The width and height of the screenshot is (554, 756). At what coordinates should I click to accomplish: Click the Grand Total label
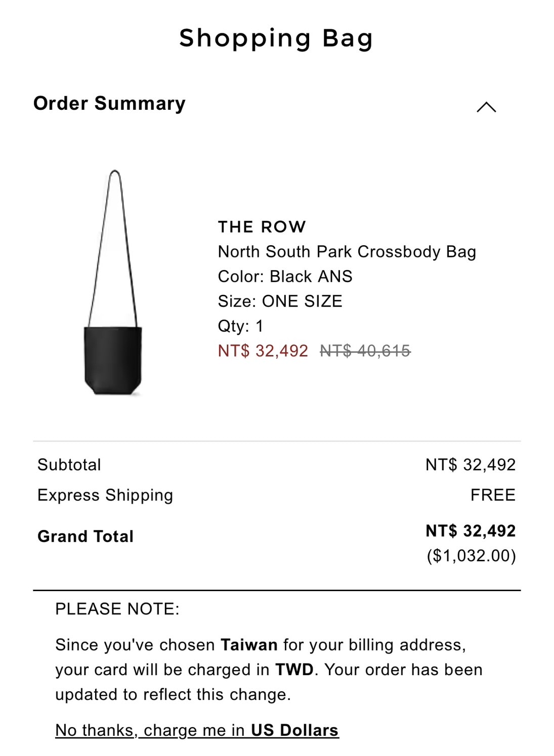(86, 536)
